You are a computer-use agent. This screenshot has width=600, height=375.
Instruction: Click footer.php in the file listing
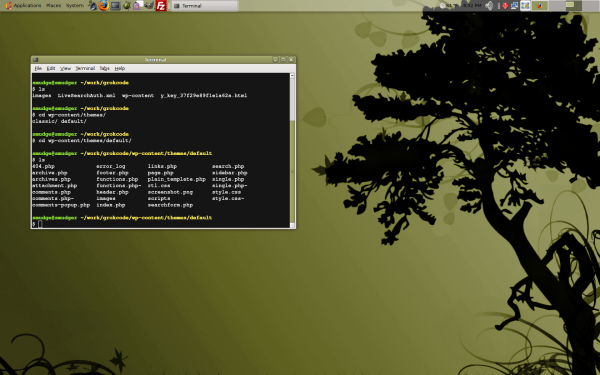(112, 173)
